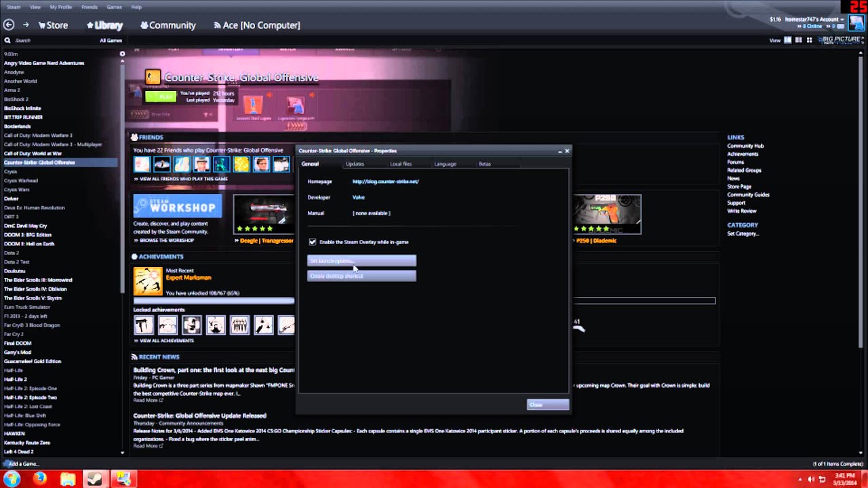868x488 pixels.
Task: Click Browse the Workshop link
Action: [164, 241]
